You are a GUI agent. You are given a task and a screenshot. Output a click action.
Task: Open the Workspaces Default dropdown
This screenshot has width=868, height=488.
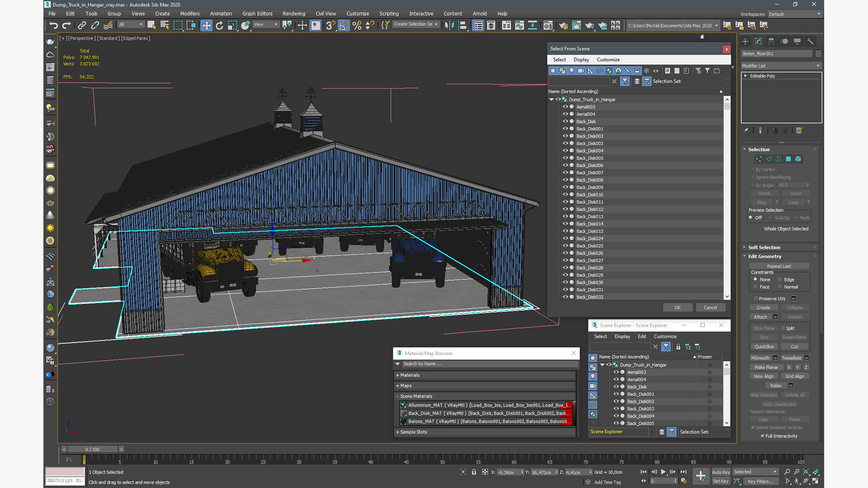tap(794, 14)
